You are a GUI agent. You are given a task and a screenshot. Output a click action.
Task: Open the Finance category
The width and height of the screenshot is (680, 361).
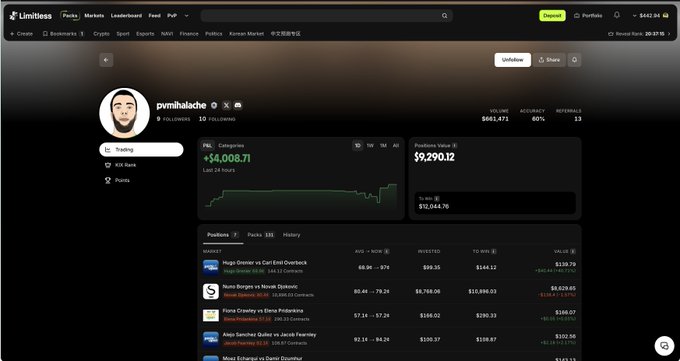coord(189,34)
